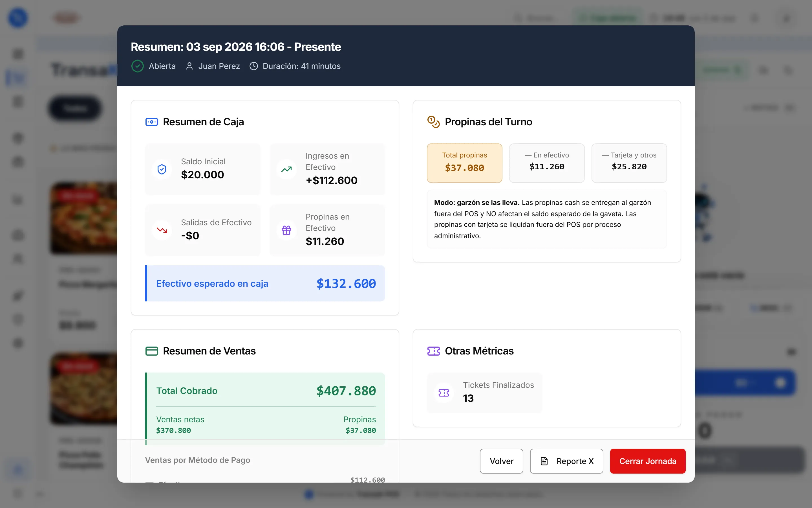
Task: Click the Reporte X document icon
Action: [544, 461]
